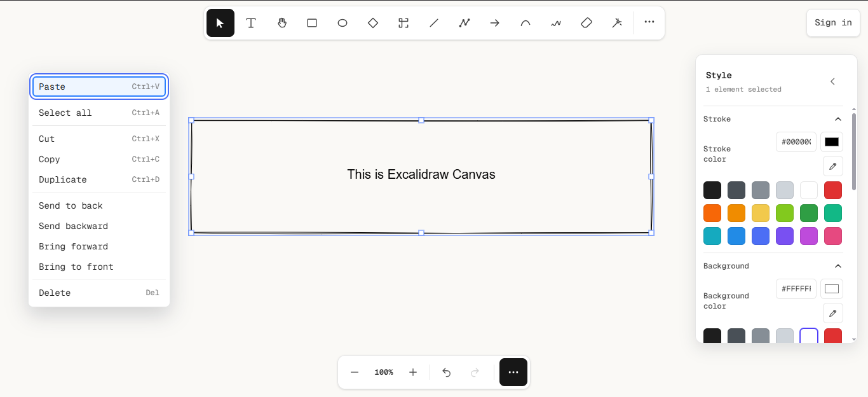Set stroke color to royal blue

coord(761,236)
